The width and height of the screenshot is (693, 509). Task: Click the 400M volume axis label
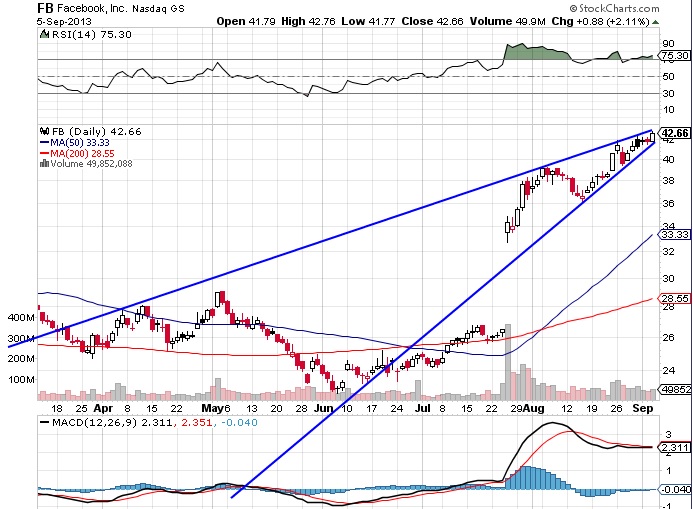click(21, 318)
